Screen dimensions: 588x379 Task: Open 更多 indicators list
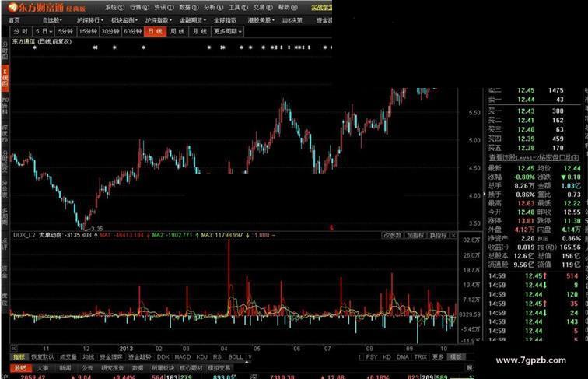click(x=438, y=357)
